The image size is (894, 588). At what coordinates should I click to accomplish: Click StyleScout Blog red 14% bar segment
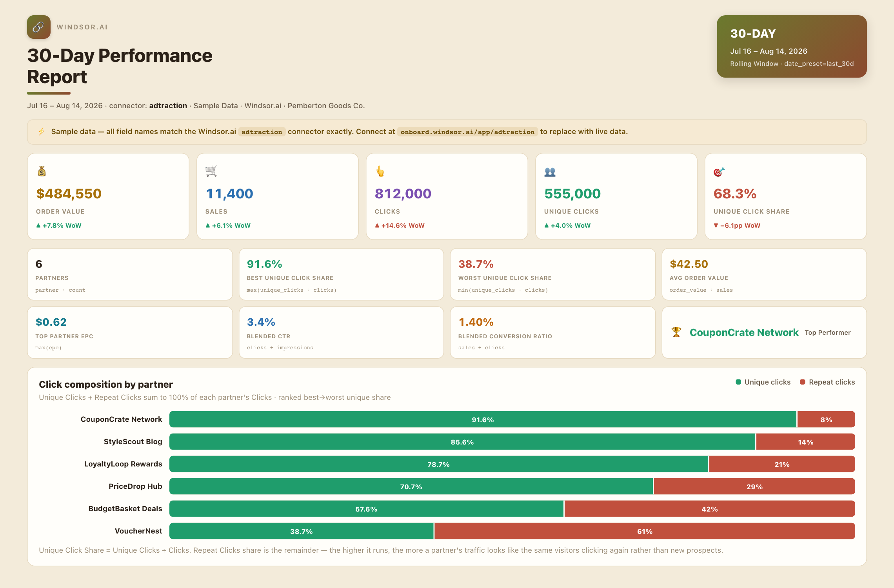806,442
